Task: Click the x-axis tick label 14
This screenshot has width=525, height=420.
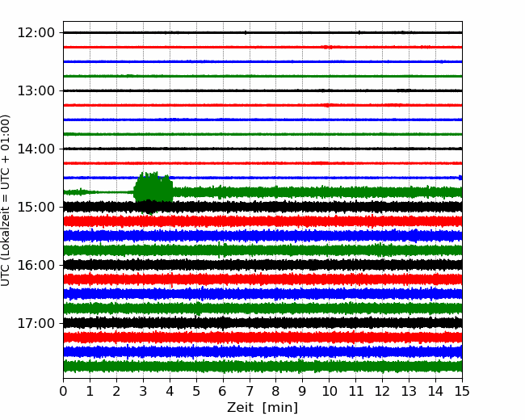Action: pos(435,391)
